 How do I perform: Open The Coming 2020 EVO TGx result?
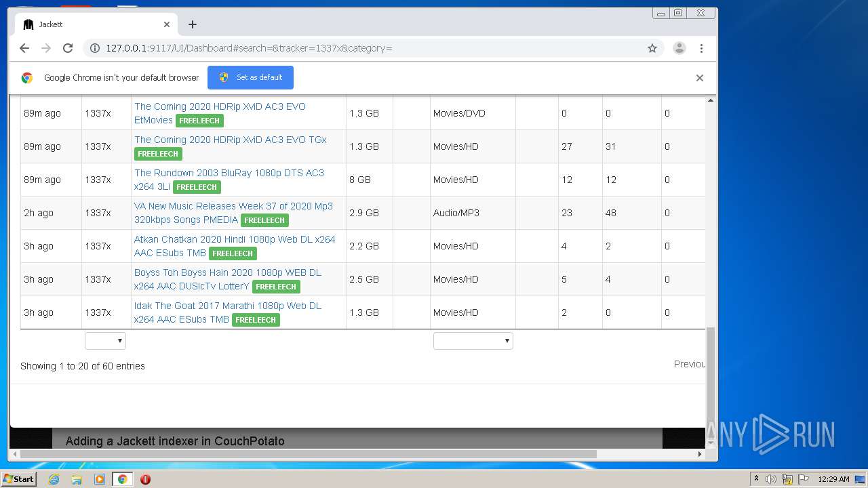230,140
